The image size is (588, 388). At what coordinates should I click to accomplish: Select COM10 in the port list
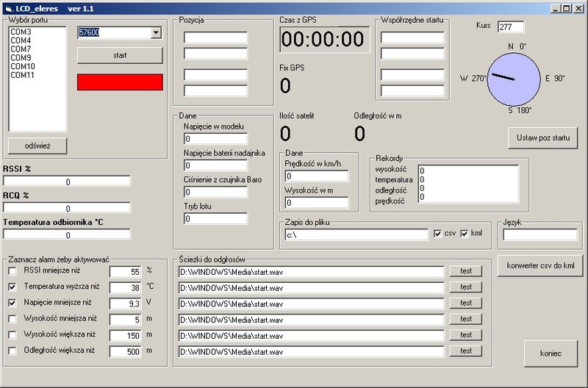coord(23,66)
